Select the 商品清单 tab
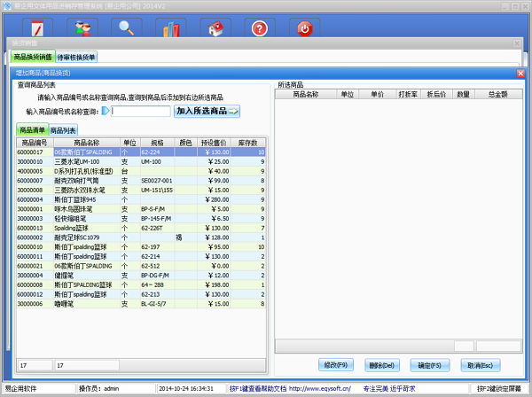Viewport: 532px width, 397px height. tap(32, 130)
